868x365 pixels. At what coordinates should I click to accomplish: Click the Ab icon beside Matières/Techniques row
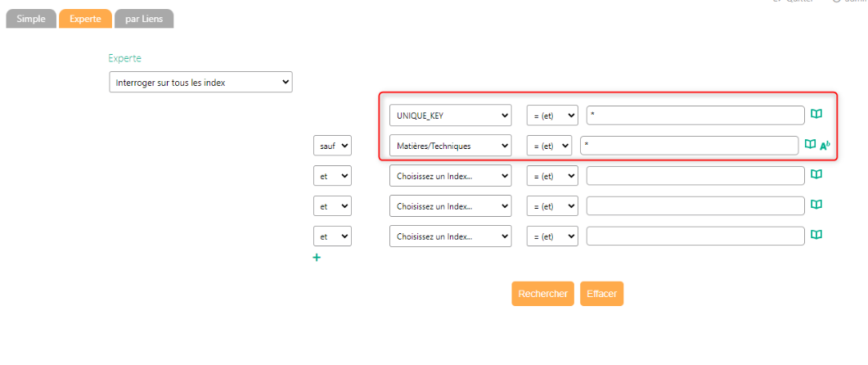(x=825, y=146)
